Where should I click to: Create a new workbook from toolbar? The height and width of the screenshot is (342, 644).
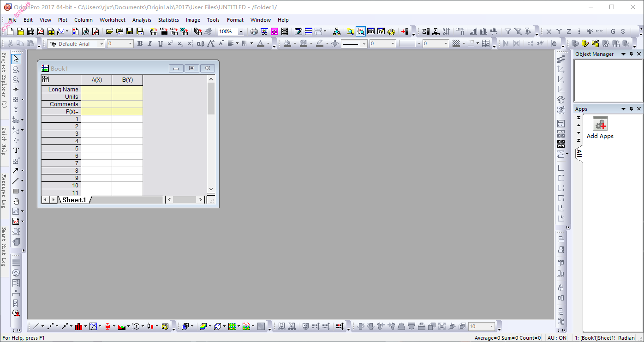coord(30,31)
